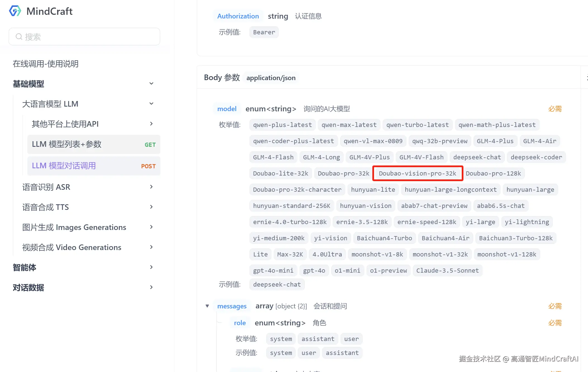The height and width of the screenshot is (372, 588).
Task: Select 4.0Ultra enum value
Action: point(327,255)
